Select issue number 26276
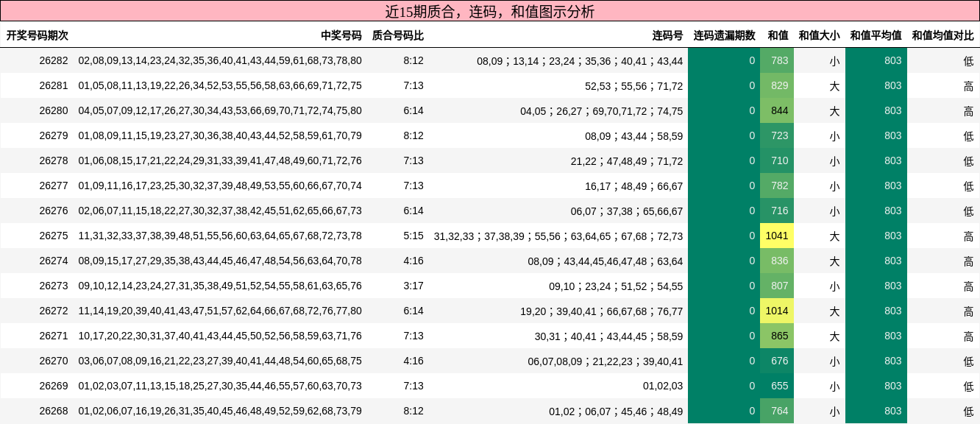The width and height of the screenshot is (980, 424). [x=54, y=211]
